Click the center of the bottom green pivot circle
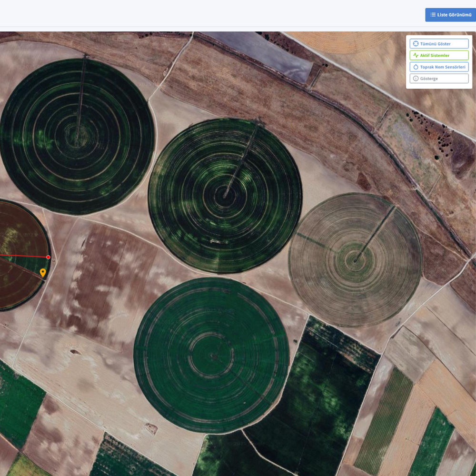 (212, 355)
